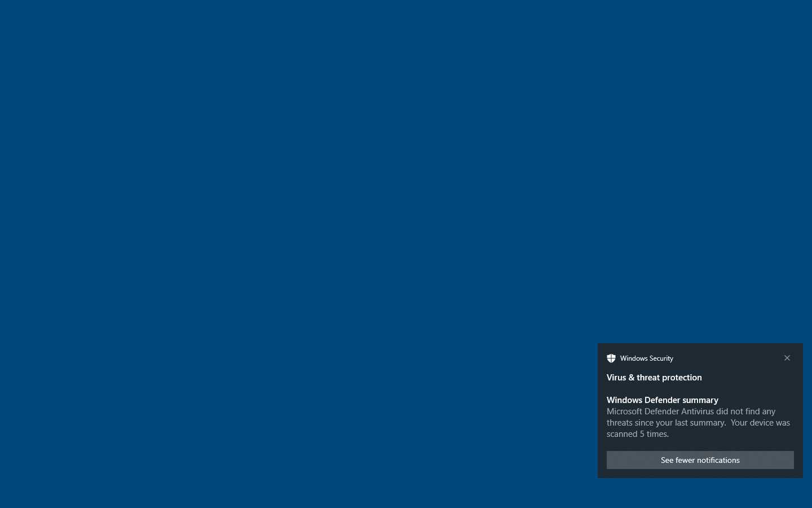The height and width of the screenshot is (508, 812).
Task: Click the Microsoft Defender Antivirus message text
Action: pos(698,423)
